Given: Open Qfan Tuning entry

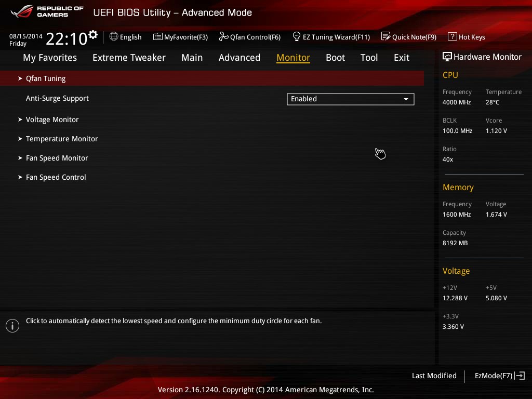Looking at the screenshot, I should [212, 78].
